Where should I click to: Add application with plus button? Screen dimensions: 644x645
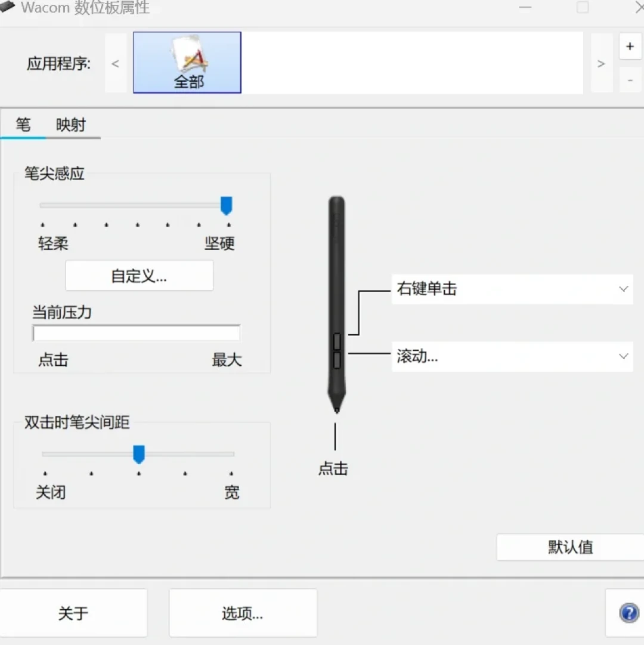(x=630, y=47)
